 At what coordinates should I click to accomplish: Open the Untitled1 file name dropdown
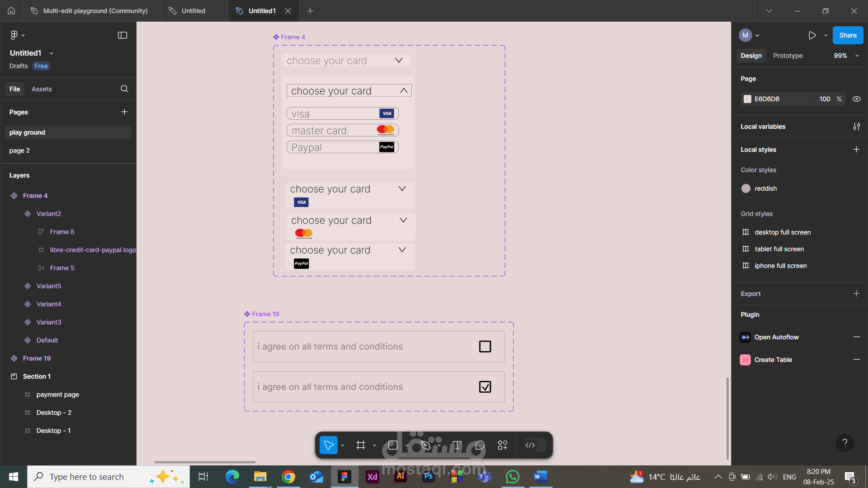(52, 53)
